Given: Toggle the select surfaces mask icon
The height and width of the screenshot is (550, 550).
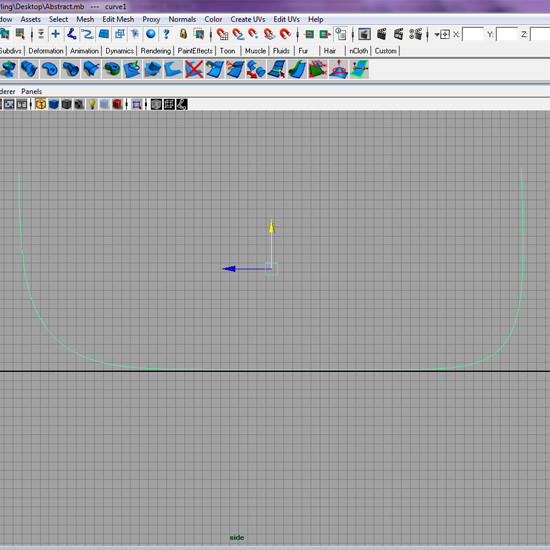Looking at the screenshot, I should (x=104, y=34).
